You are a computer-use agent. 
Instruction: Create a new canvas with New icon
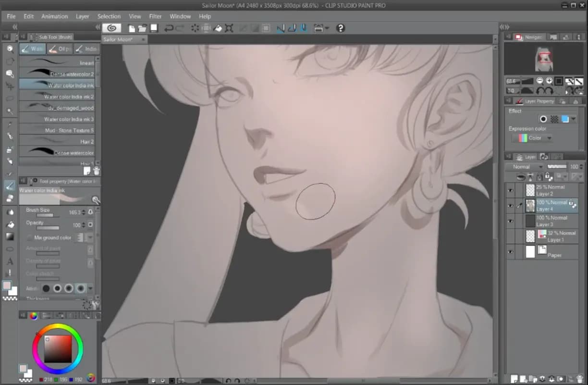pos(132,28)
